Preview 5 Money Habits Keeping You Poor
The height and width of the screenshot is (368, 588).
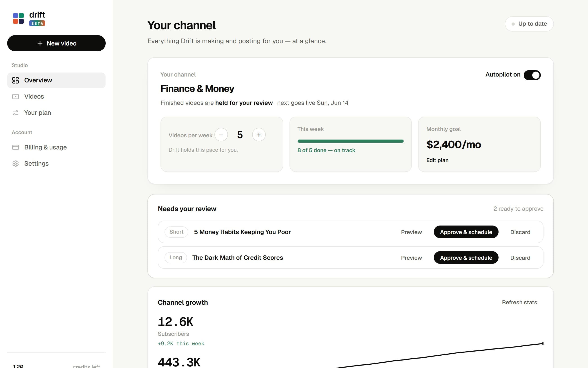(411, 232)
